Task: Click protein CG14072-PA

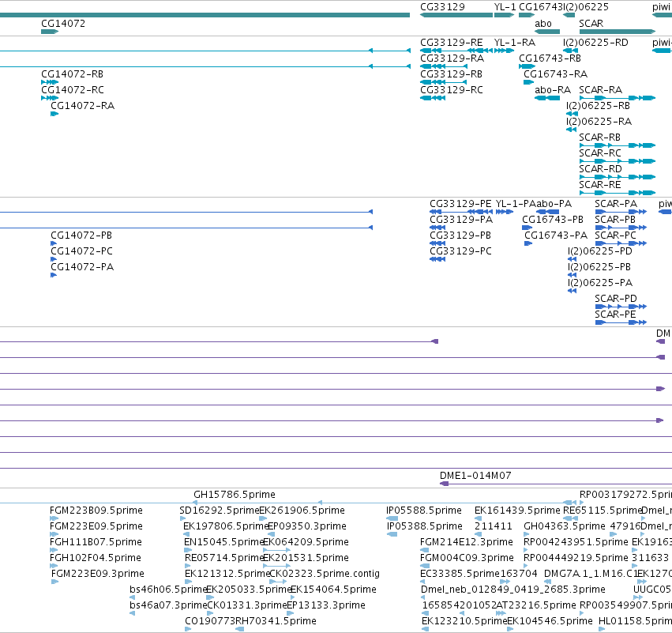Action: 82,267
